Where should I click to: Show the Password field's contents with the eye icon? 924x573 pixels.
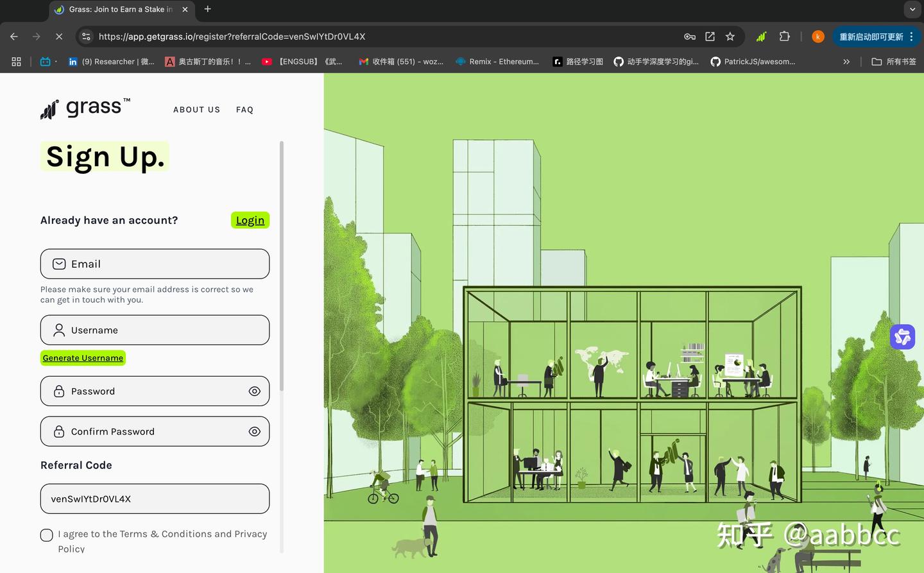(x=255, y=391)
